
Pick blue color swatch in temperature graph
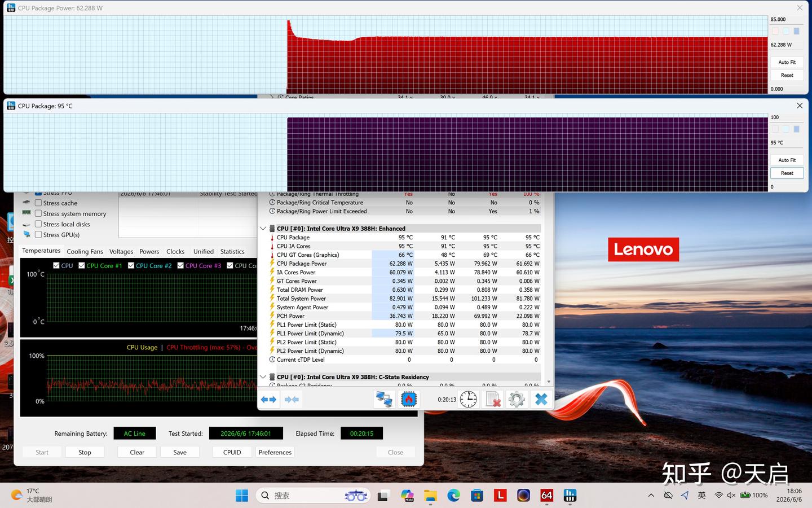[x=797, y=129]
